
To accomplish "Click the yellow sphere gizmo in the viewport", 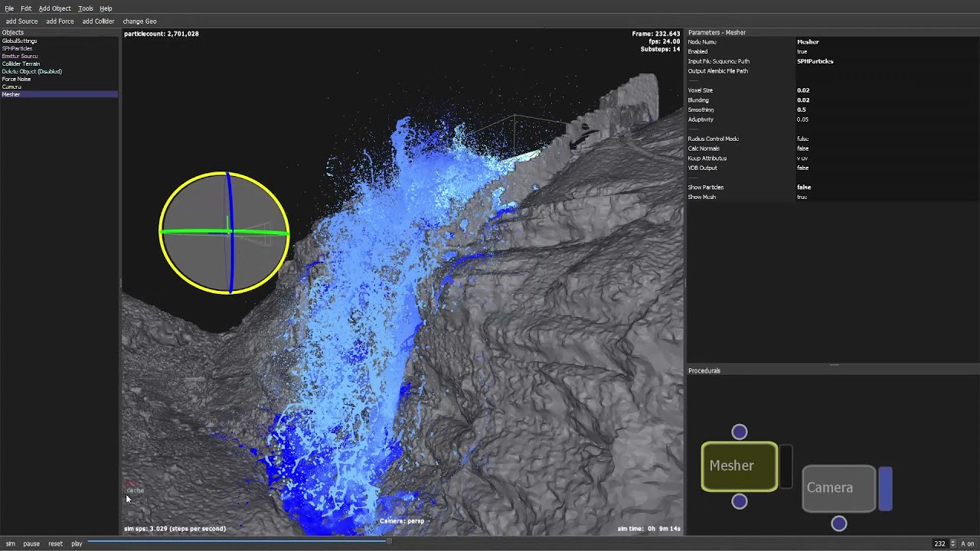I will 224,233.
